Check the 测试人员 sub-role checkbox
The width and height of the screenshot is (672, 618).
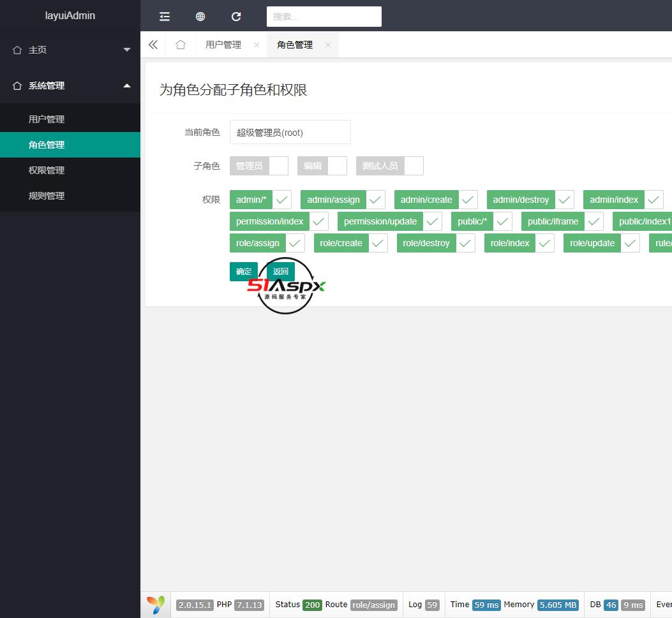point(389,166)
